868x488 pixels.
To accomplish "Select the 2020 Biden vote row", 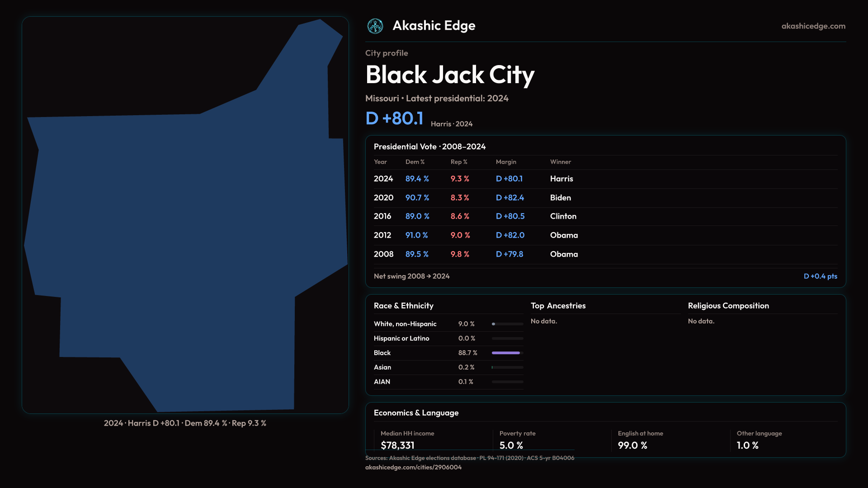I will [605, 198].
